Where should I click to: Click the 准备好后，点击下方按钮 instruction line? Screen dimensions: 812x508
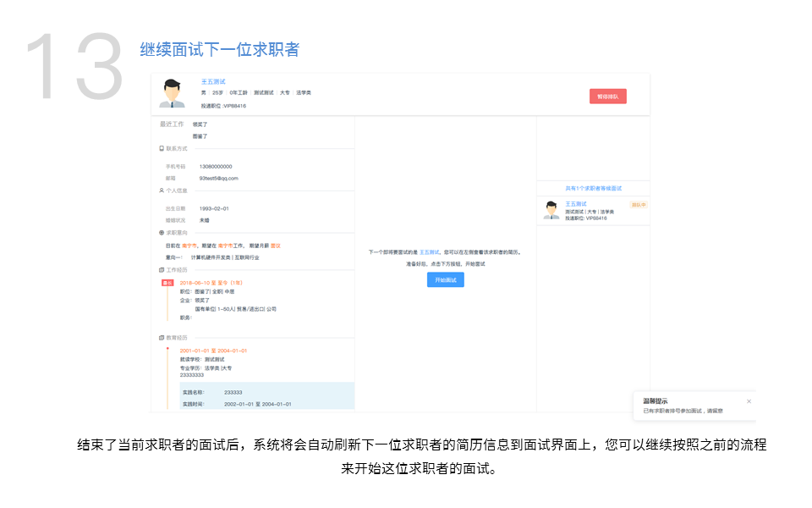tap(446, 264)
